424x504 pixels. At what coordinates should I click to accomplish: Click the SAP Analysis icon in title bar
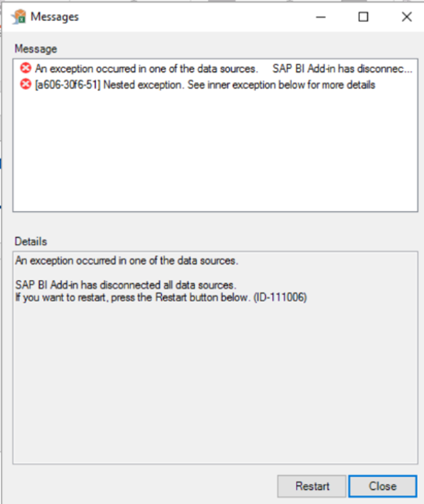[19, 17]
